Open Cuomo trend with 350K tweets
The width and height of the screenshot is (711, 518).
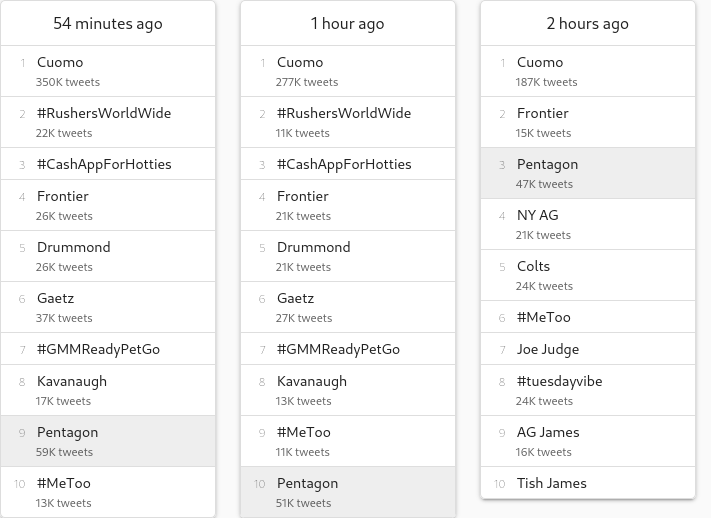pos(108,71)
